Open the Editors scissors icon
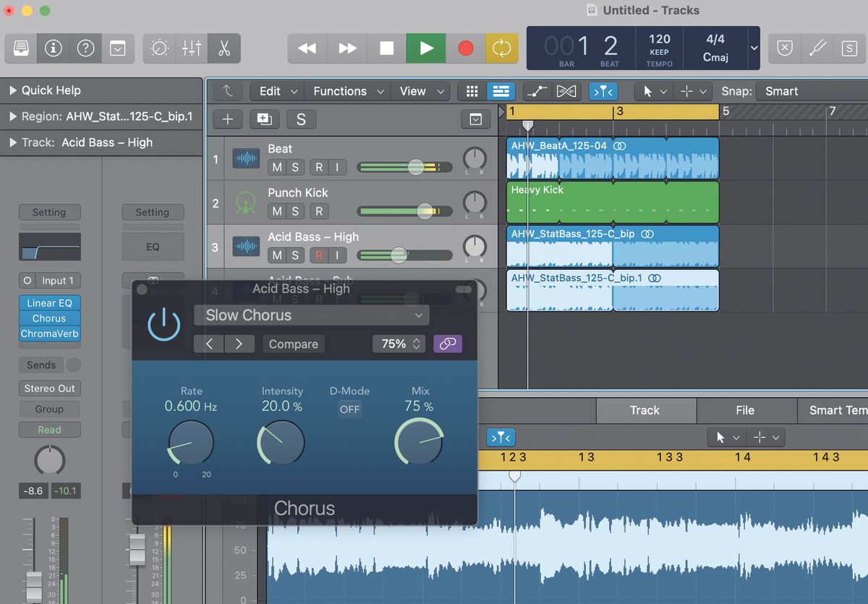The image size is (868, 604). click(x=224, y=48)
